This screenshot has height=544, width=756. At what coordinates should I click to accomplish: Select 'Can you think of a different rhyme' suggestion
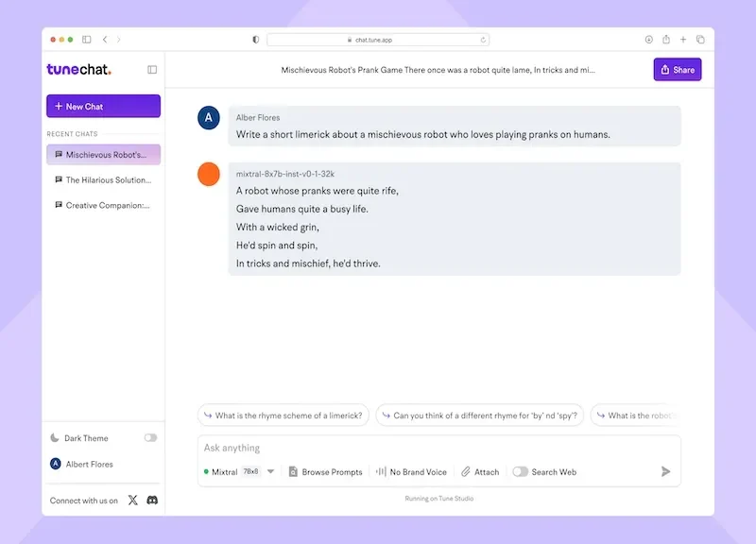pos(480,416)
